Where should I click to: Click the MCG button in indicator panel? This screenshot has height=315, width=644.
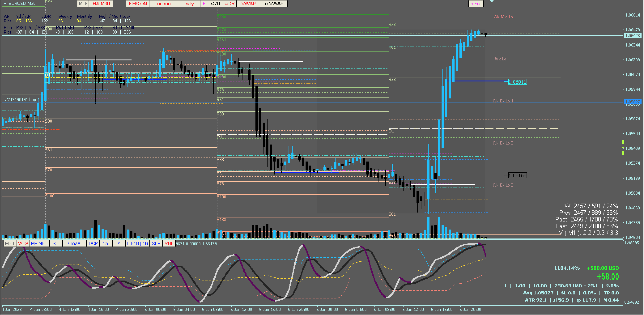(23, 243)
